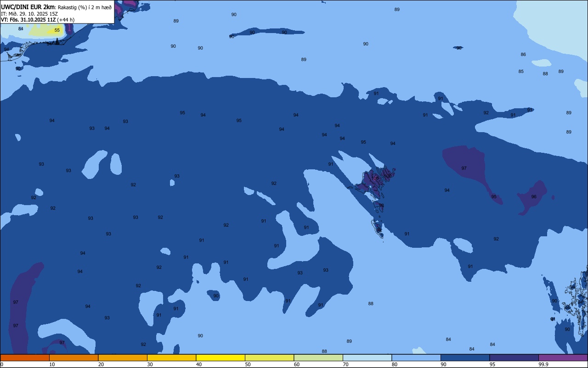Click the light blue 80–90 legend segment

[x=416, y=357]
